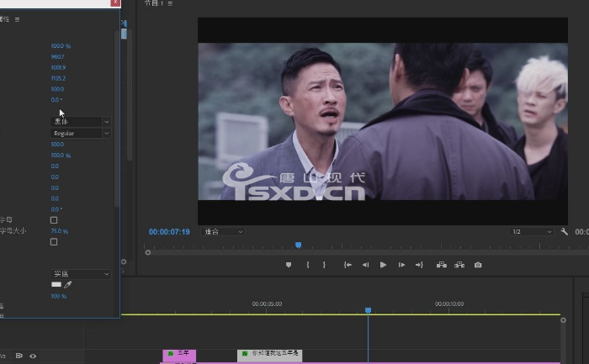Image resolution: width=589 pixels, height=364 pixels.
Task: Click the white fill color swatch
Action: (56, 284)
